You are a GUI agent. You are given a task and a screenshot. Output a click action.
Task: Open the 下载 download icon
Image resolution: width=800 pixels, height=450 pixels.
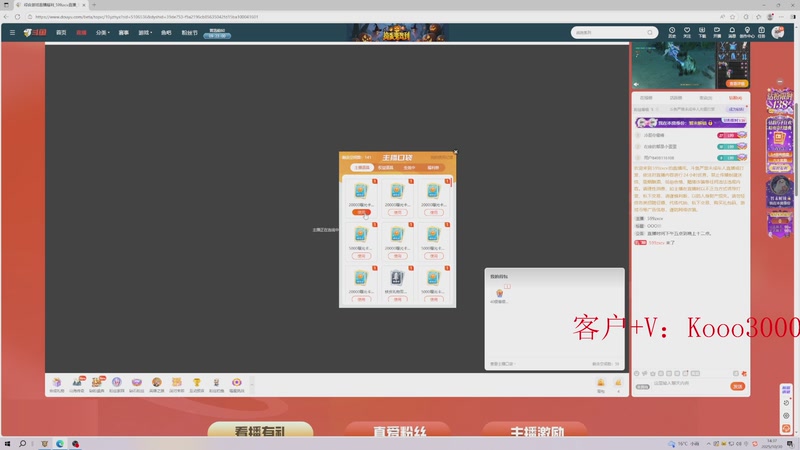click(x=702, y=32)
